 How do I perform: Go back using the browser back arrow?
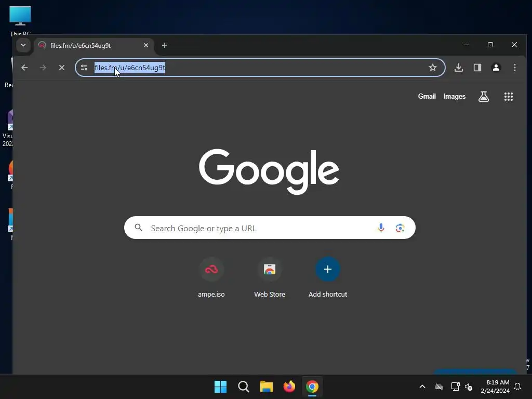(x=24, y=68)
